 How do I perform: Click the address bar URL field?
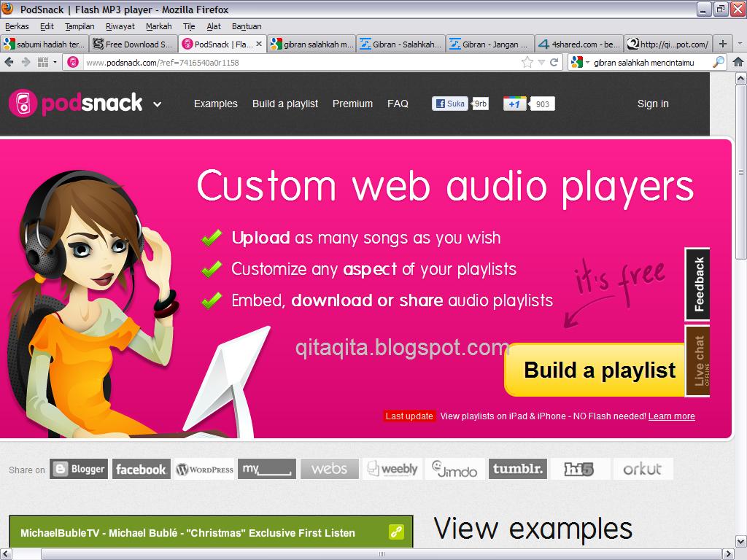(300, 63)
